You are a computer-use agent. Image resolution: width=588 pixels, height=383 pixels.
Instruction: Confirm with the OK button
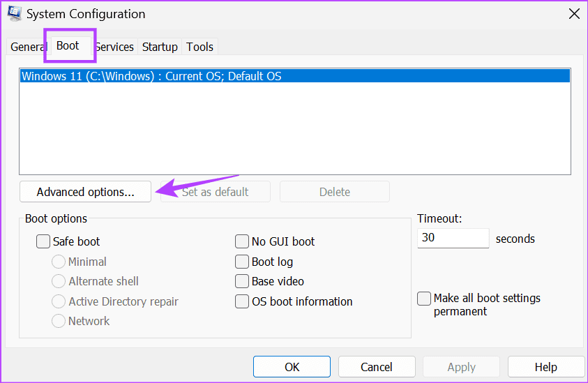pyautogui.click(x=292, y=366)
